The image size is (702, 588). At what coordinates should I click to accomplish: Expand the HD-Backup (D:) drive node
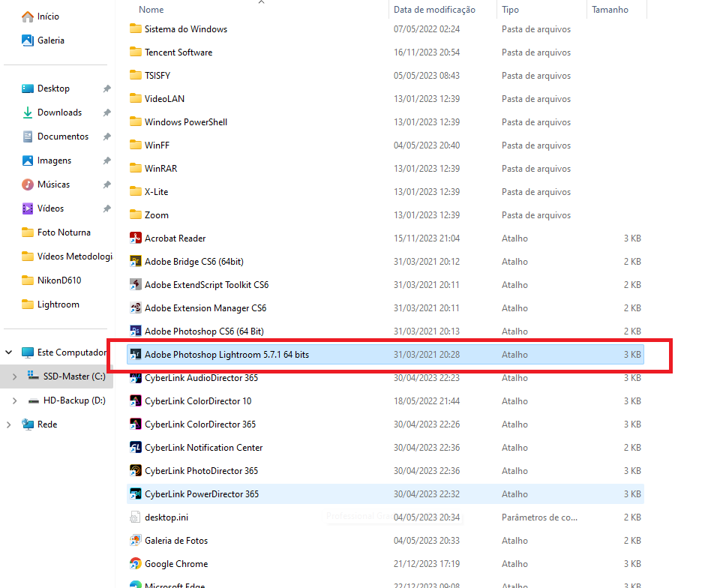coord(14,400)
